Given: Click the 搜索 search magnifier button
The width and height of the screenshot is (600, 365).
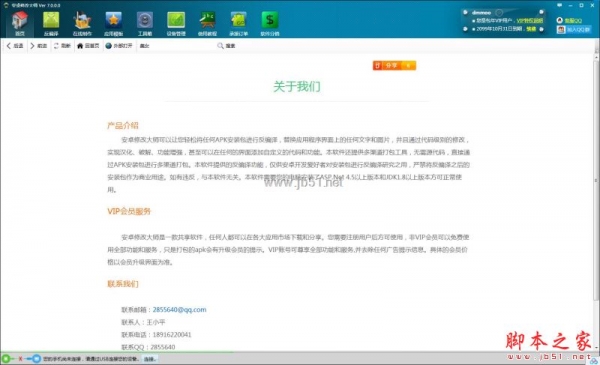Looking at the screenshot, I should 226,46.
